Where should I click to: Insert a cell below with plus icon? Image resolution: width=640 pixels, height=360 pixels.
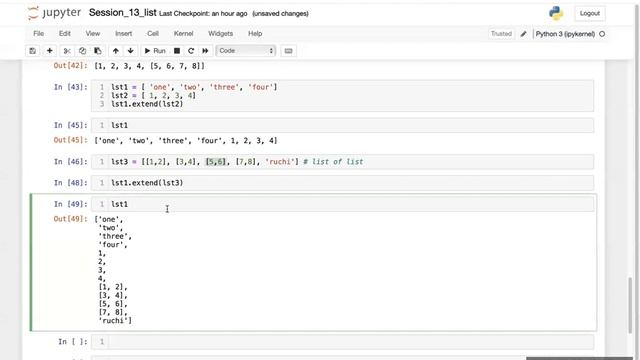point(49,51)
